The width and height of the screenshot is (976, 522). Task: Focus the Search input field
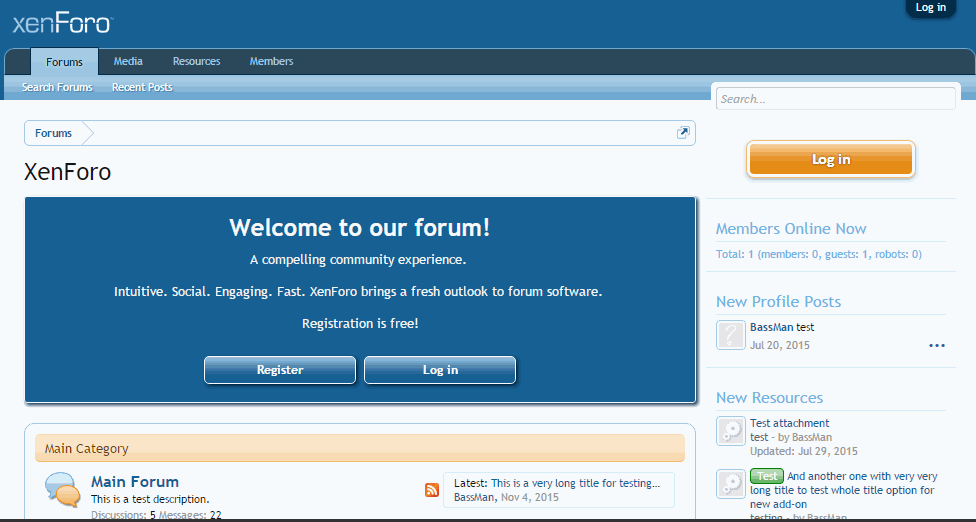pos(835,99)
